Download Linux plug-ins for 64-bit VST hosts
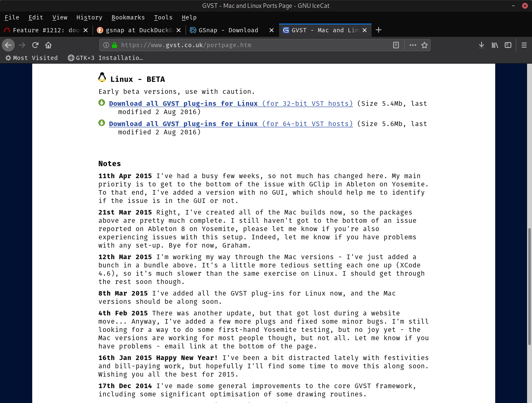Image resolution: width=532 pixels, height=403 pixels. point(231,124)
